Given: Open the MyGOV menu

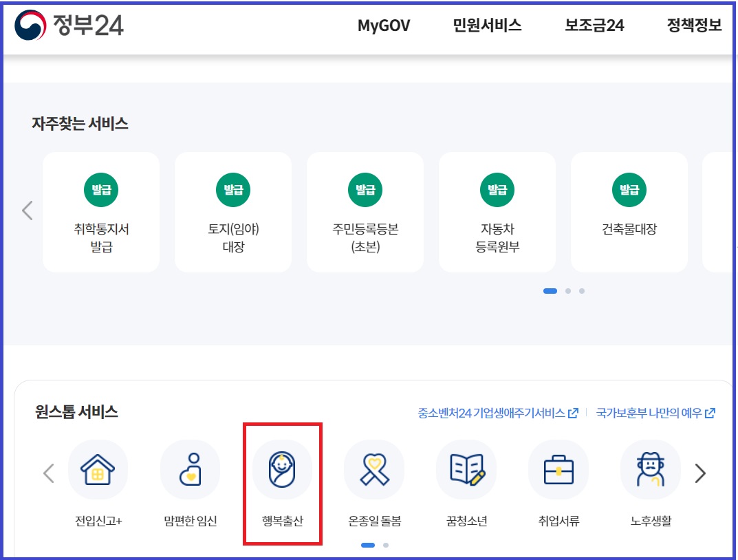Looking at the screenshot, I should click(x=383, y=25).
